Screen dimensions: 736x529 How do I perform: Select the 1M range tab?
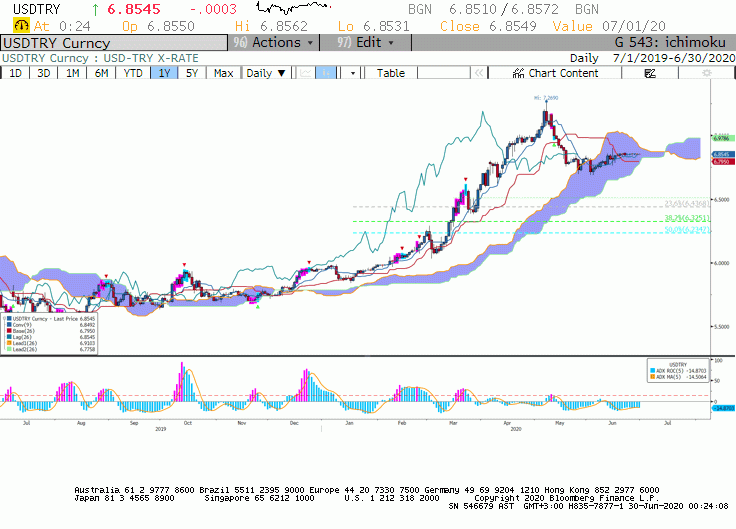click(72, 73)
